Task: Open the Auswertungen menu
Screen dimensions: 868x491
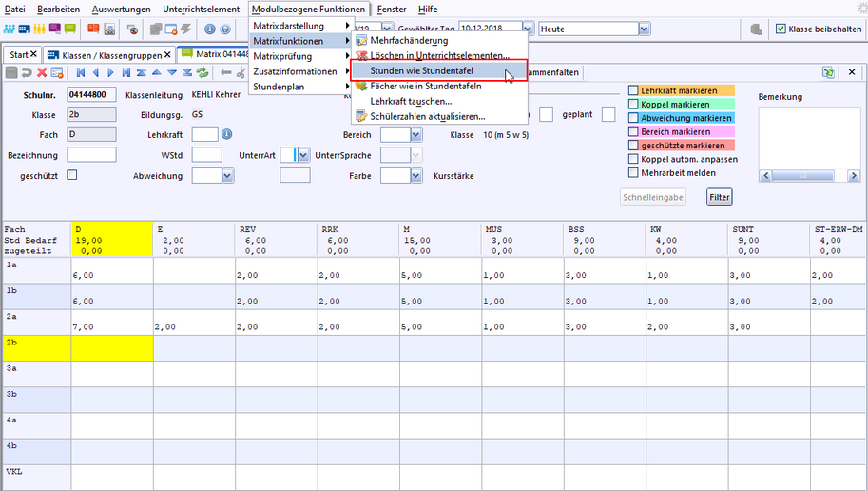Action: 121,9
